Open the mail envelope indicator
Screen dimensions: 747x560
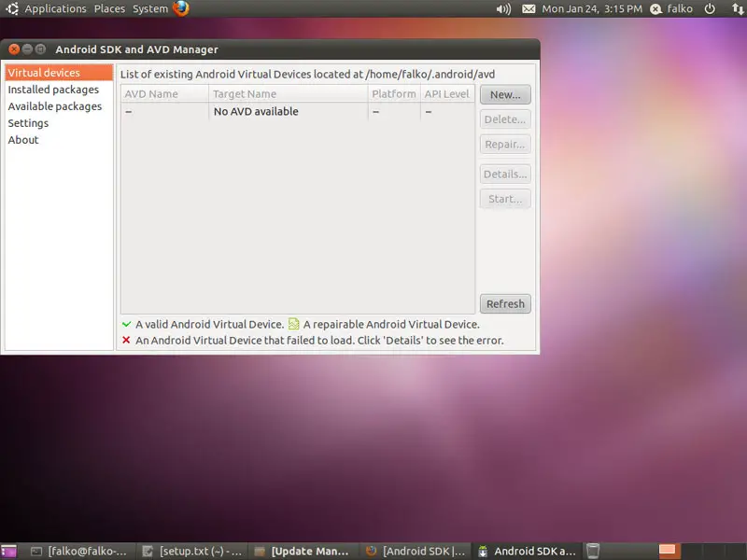[x=529, y=9]
